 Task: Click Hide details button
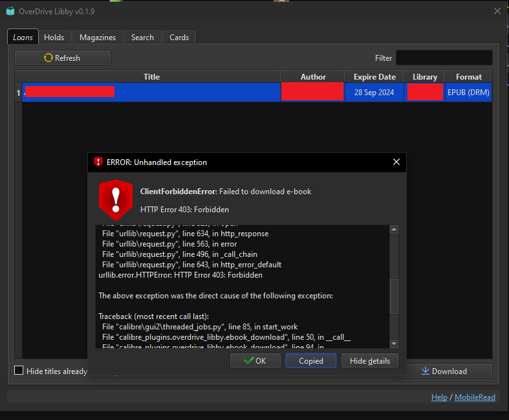pos(370,361)
